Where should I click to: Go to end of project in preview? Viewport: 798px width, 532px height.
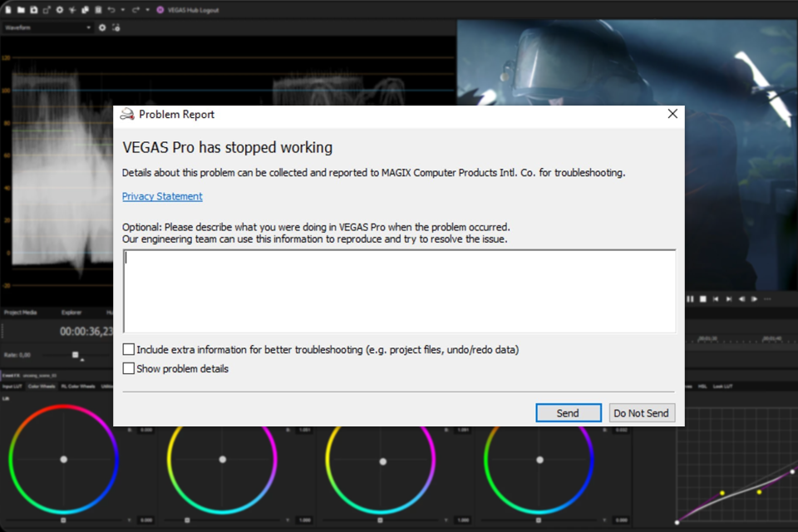pyautogui.click(x=729, y=299)
